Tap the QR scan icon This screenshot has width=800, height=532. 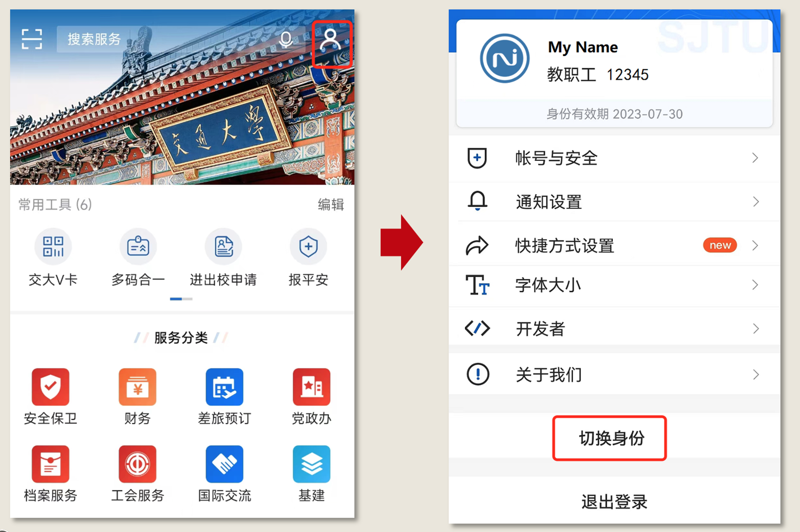32,39
